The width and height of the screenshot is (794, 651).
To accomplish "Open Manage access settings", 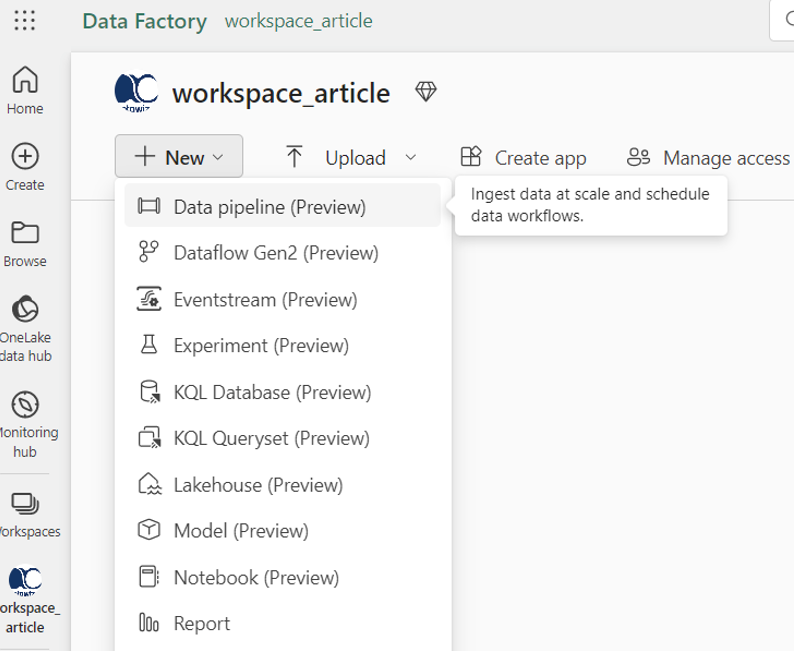I will coord(708,157).
